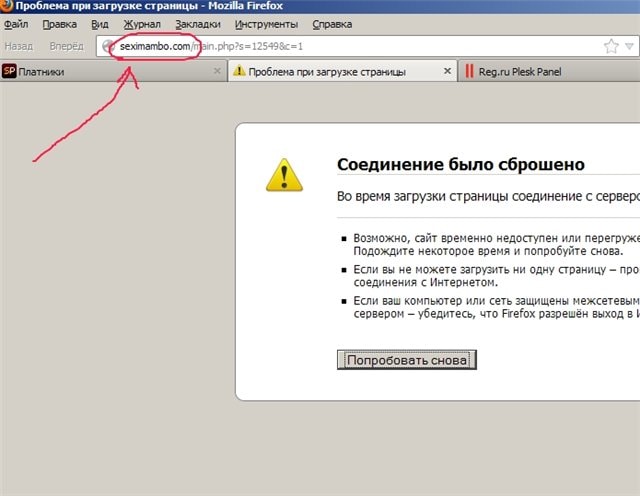Image resolution: width=640 pixels, height=496 pixels.
Task: Open the Файл menu
Action: point(16,24)
